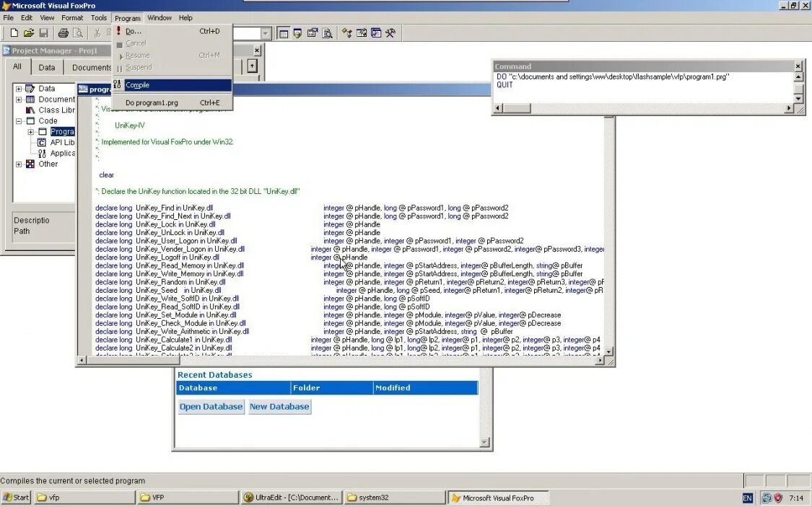
Task: Click the Print toolbar icon
Action: coord(64,33)
